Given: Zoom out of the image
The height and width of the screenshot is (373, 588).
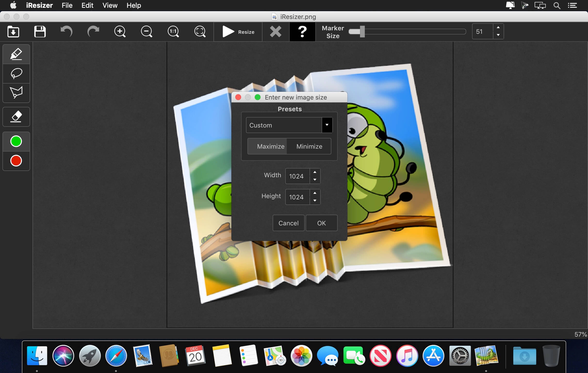Looking at the screenshot, I should pos(147,32).
